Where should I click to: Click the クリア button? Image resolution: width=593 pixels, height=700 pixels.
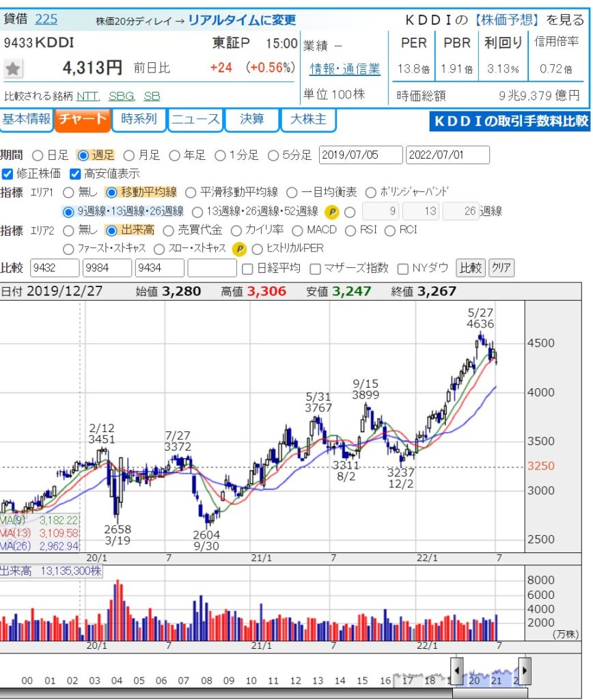[501, 268]
